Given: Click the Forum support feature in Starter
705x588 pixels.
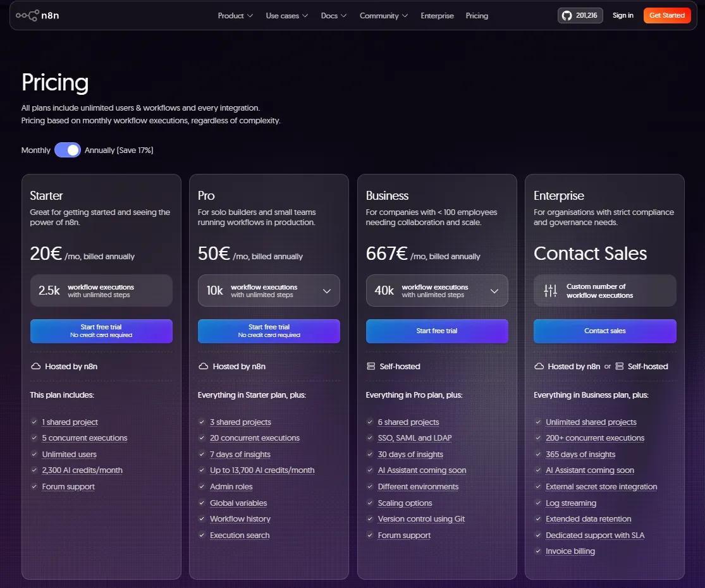Looking at the screenshot, I should [68, 486].
